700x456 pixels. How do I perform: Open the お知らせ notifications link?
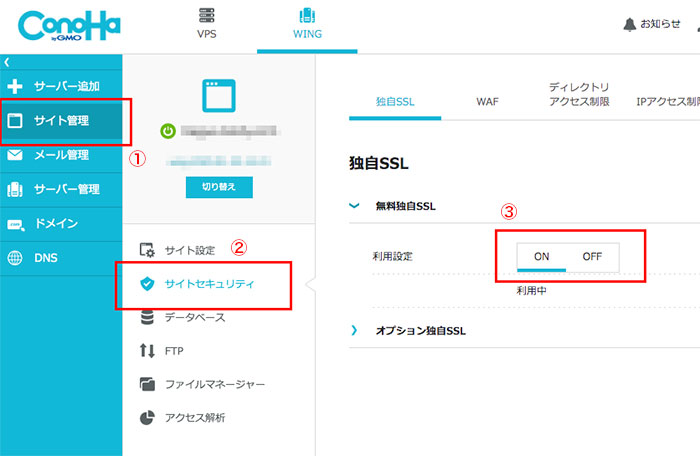coord(660,24)
